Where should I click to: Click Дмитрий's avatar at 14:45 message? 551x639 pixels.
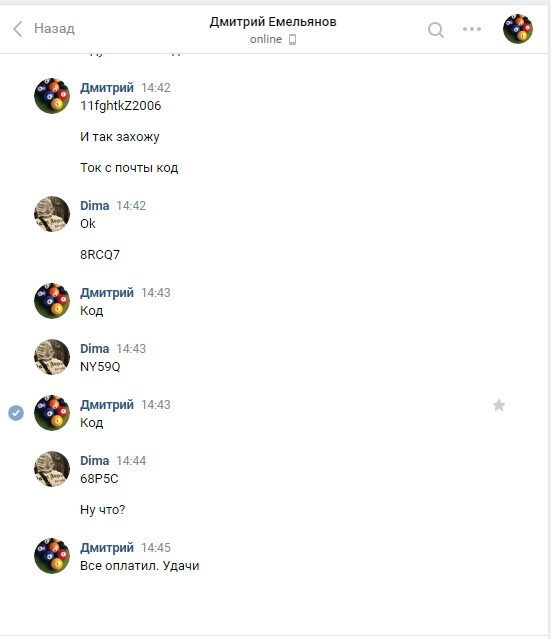pos(52,556)
